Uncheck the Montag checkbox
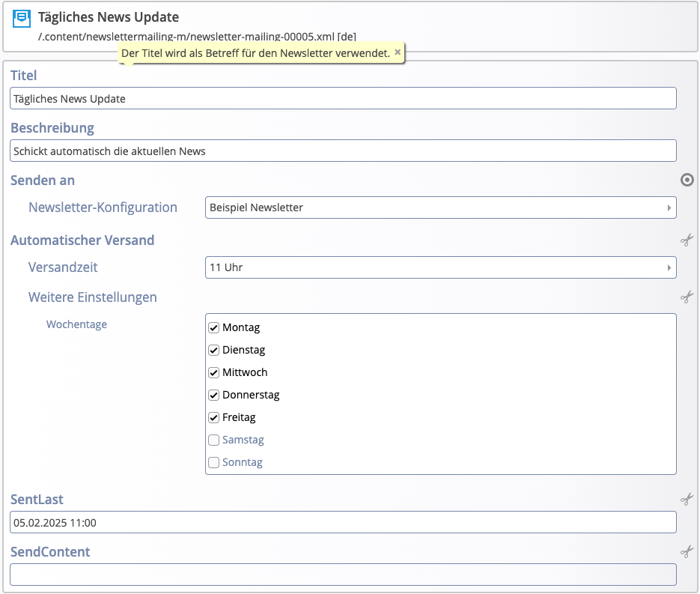The image size is (700, 594). pos(213,328)
